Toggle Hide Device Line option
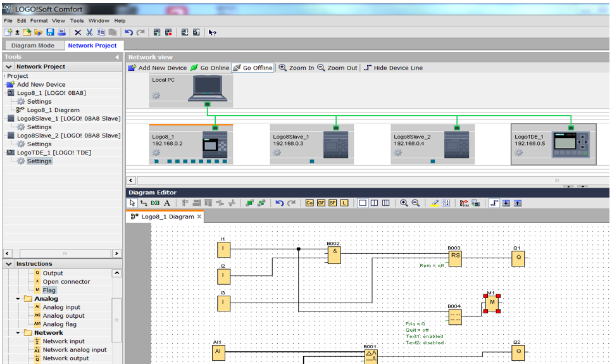This screenshot has height=364, width=612. 394,68
